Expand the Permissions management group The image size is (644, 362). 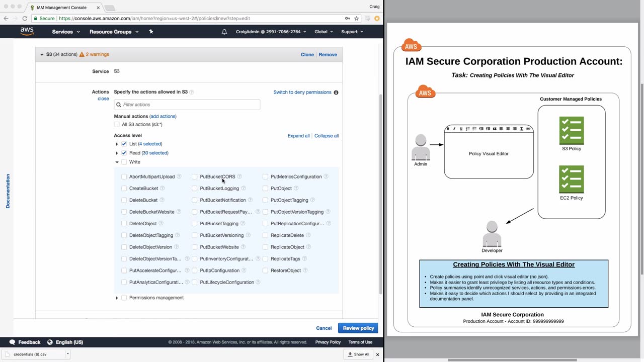pos(117,298)
